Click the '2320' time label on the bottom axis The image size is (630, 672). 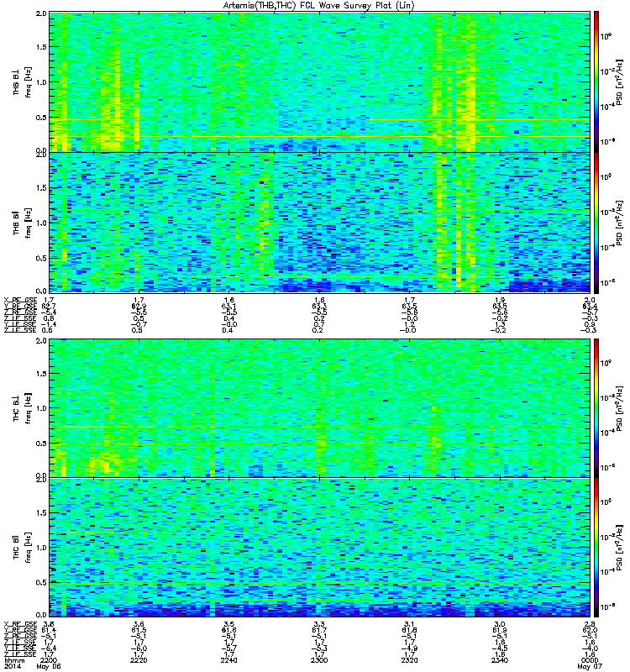[409, 660]
